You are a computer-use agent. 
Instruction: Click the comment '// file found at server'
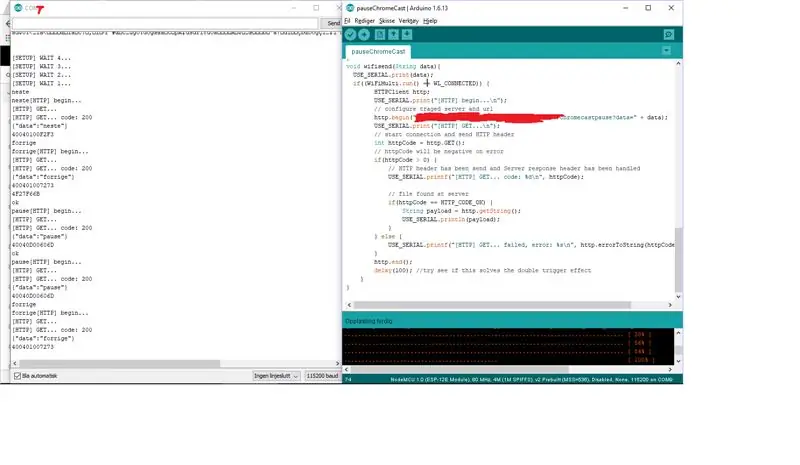click(x=428, y=194)
